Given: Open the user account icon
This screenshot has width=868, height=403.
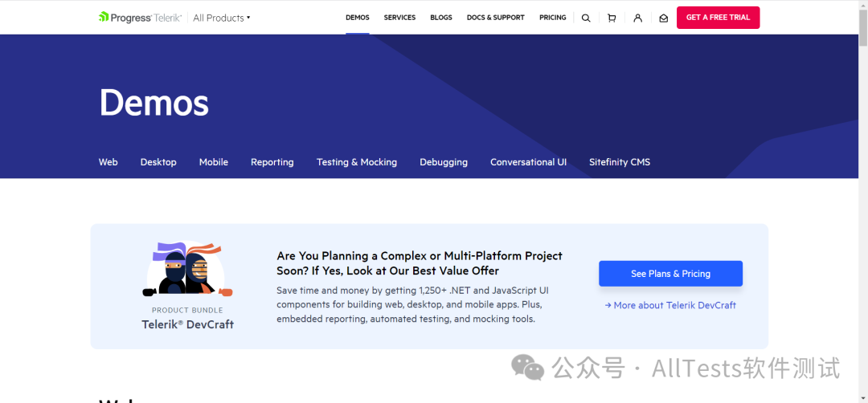Looking at the screenshot, I should pyautogui.click(x=637, y=18).
